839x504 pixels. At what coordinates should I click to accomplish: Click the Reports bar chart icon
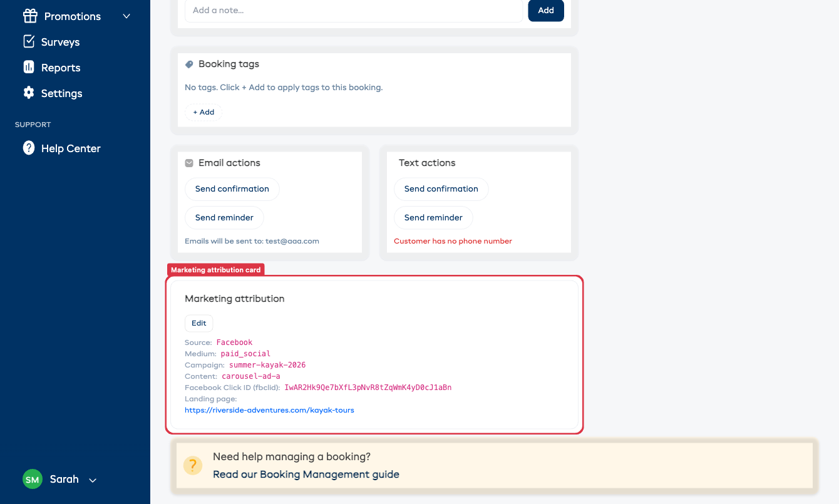pyautogui.click(x=29, y=67)
